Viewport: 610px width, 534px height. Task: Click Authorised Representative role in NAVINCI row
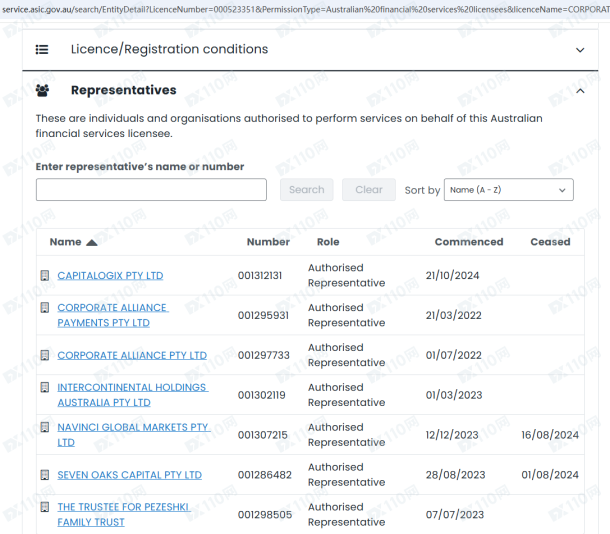click(346, 435)
